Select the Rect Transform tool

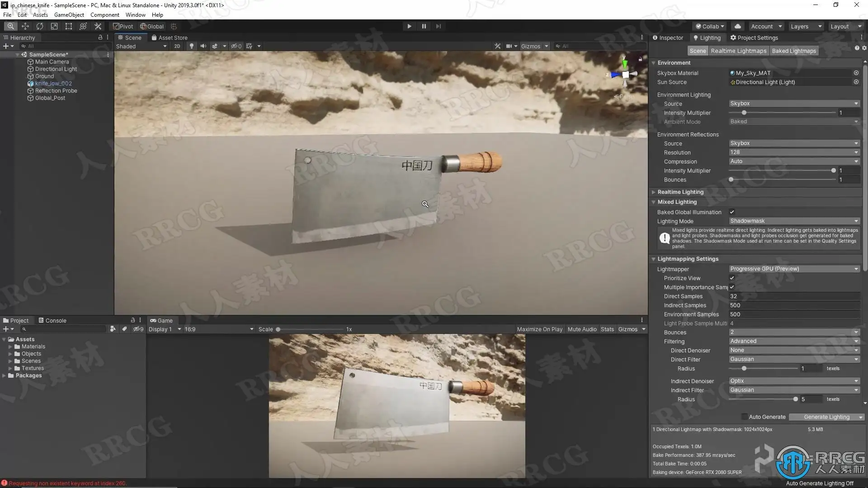point(69,26)
